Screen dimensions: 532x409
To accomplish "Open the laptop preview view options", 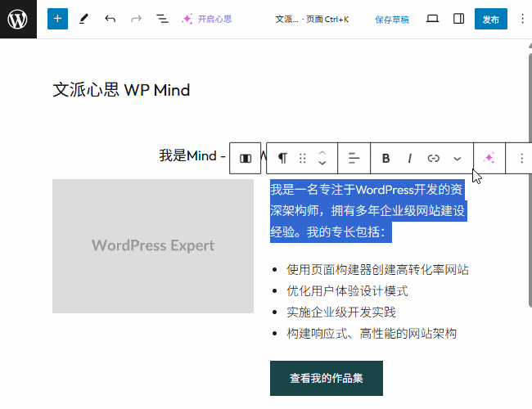I will [x=432, y=19].
